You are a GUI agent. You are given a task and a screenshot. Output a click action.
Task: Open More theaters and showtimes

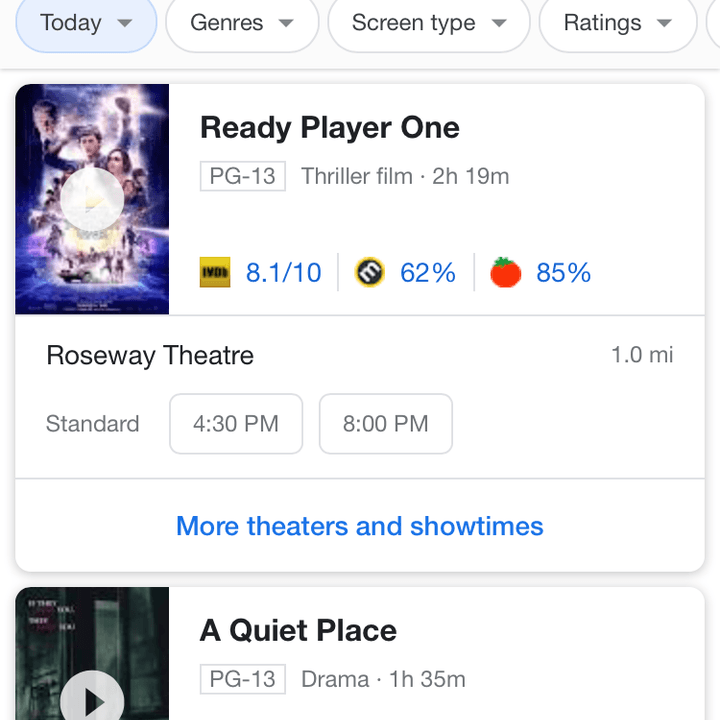[x=360, y=526]
